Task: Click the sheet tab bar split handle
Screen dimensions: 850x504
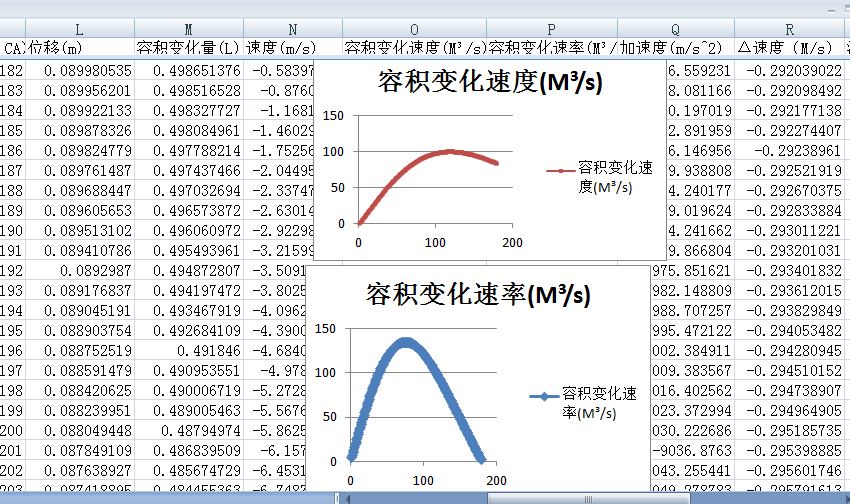Action: pos(337,499)
